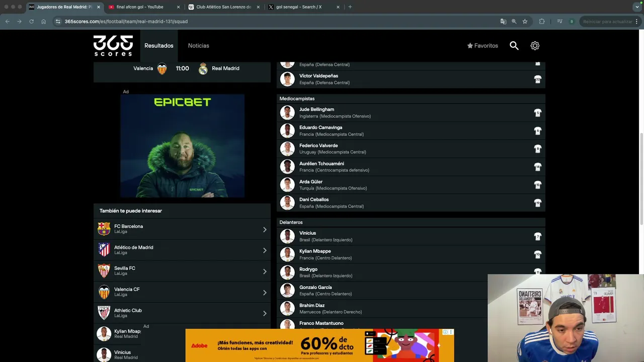Click Kylian Mbappe's jersey number 10 icon

tap(537, 254)
